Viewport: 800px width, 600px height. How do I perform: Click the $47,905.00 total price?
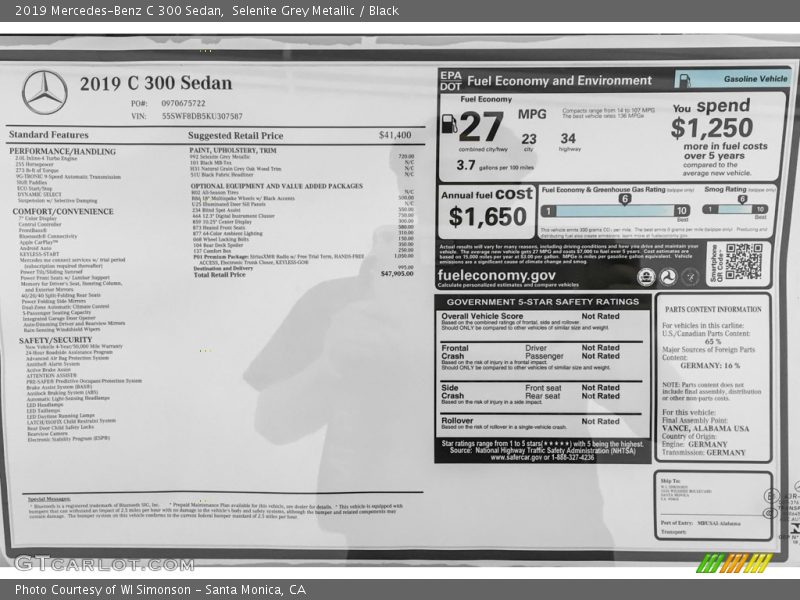[x=397, y=274]
